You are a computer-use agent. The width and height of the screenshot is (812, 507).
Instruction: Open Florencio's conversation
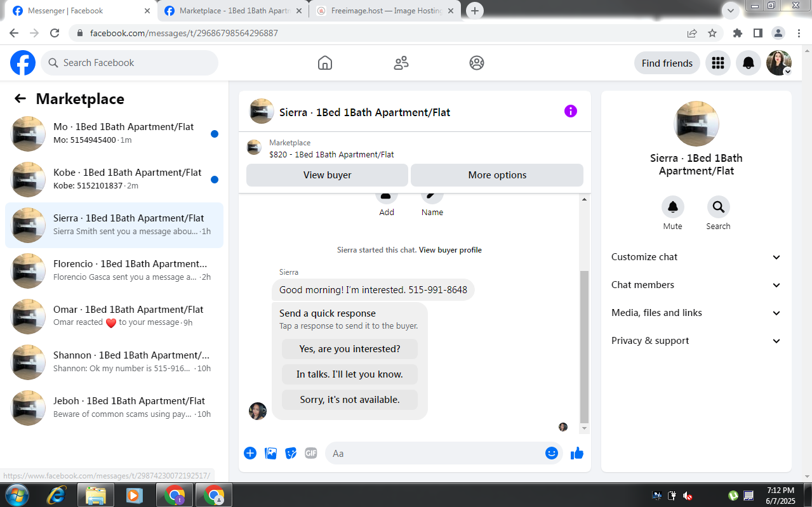tap(114, 271)
